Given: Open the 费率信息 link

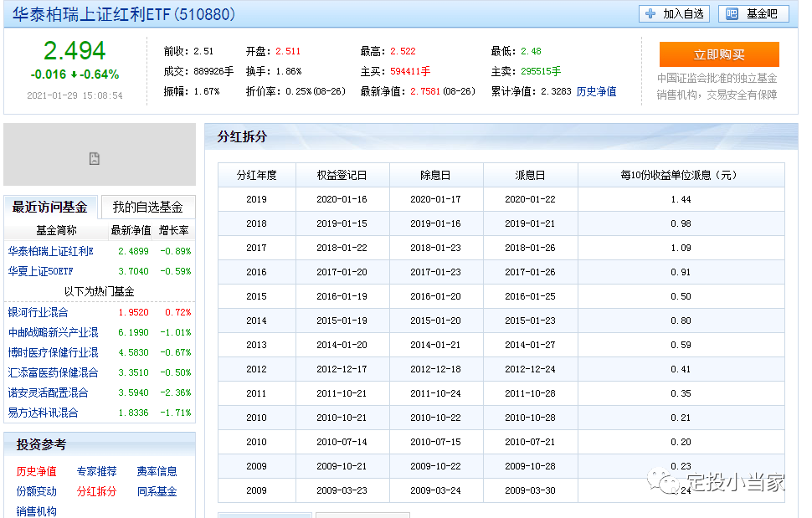Looking at the screenshot, I should (x=157, y=471).
